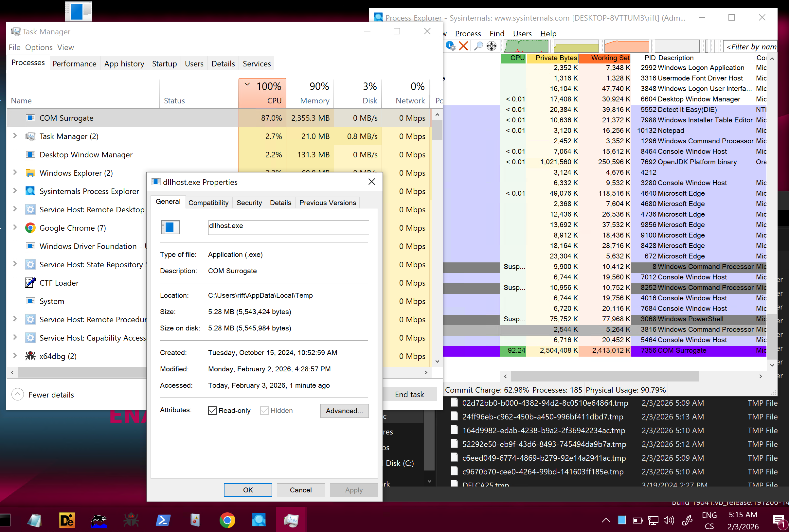Viewport: 789px width, 532px height.
Task: Click the yellow commit history graph in toolbar
Action: click(x=576, y=46)
